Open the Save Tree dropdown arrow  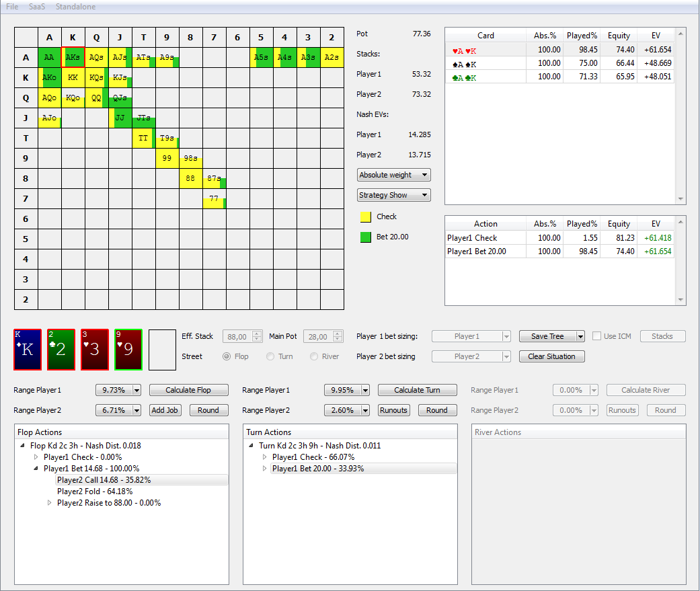580,337
